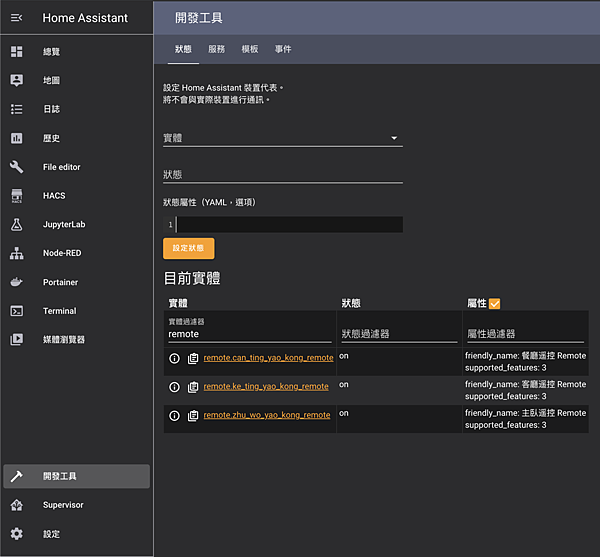Screen dimensions: 600x557
Task: Select the 開發工具 hammer icon
Action: tap(16, 476)
